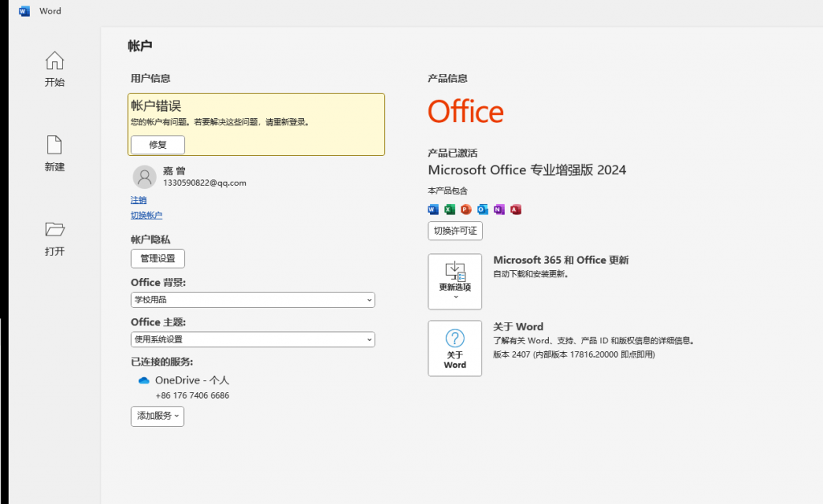Click the user profile avatar icon
The height and width of the screenshot is (504, 823).
(x=145, y=177)
